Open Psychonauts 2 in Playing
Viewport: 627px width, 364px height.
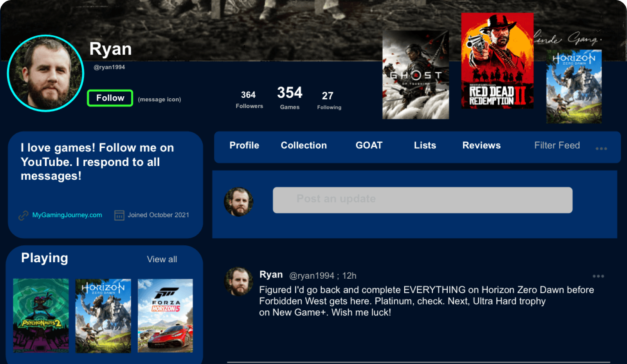tap(41, 316)
